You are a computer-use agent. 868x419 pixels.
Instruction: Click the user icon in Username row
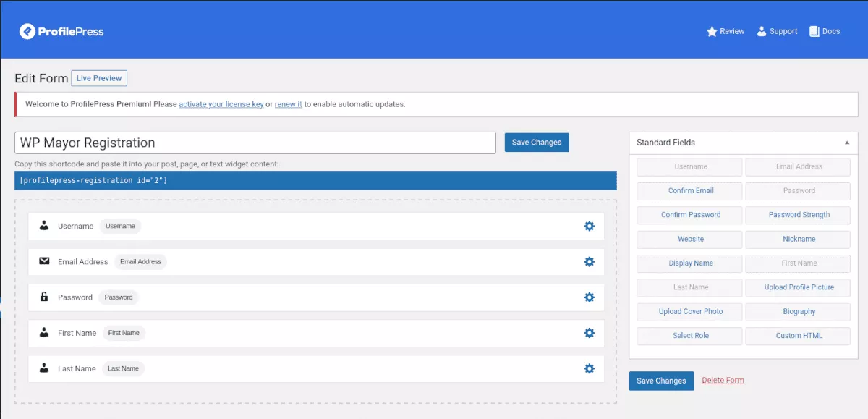(x=44, y=226)
